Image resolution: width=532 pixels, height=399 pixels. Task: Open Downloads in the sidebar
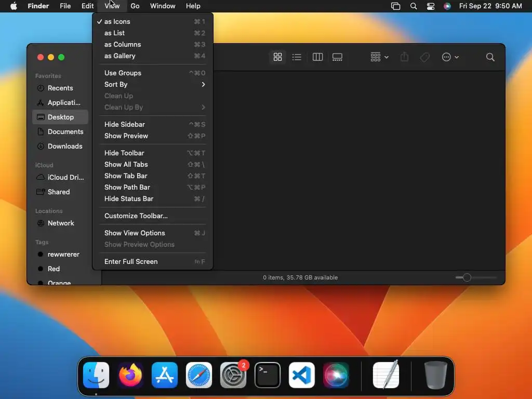click(60, 146)
